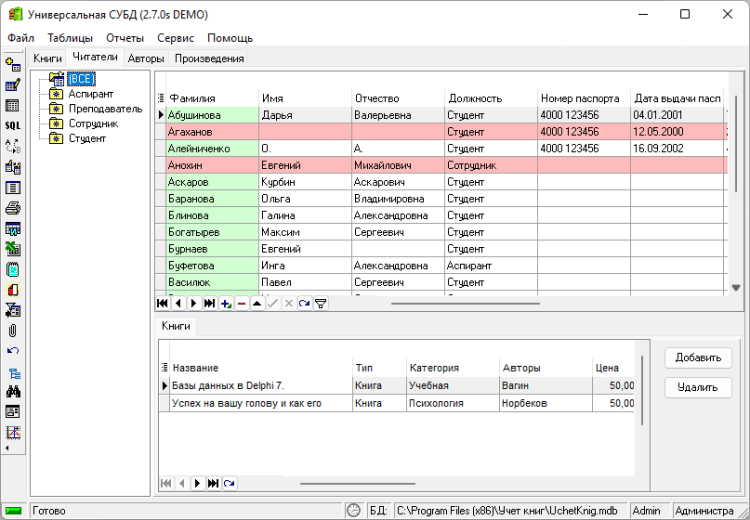Click the readers grid vertical scrollbar down arrow
Viewport: 750px width, 520px height.
(736, 288)
